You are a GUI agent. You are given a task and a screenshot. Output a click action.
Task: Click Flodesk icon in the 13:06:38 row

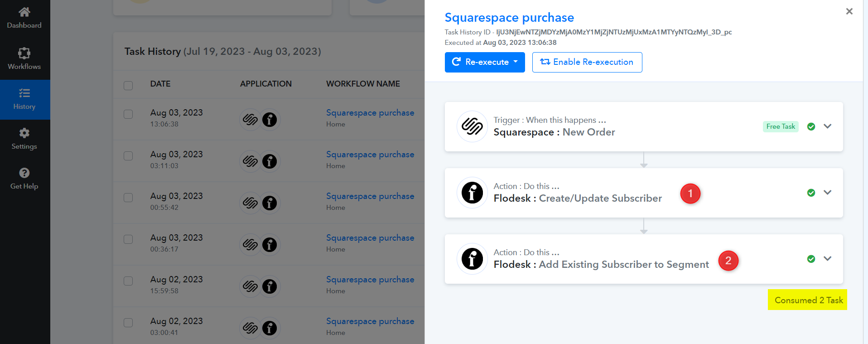pos(270,120)
